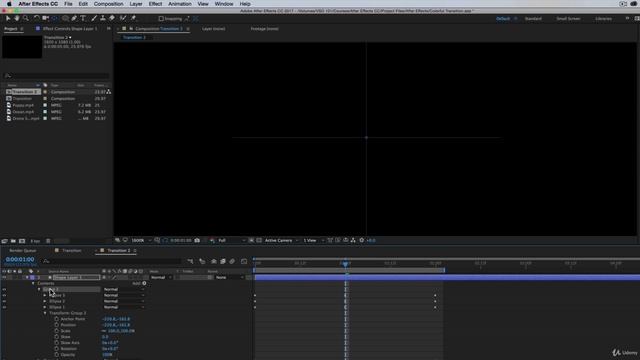Toggle frame blending icon in timeline
The image size is (640, 360).
coord(223,261)
